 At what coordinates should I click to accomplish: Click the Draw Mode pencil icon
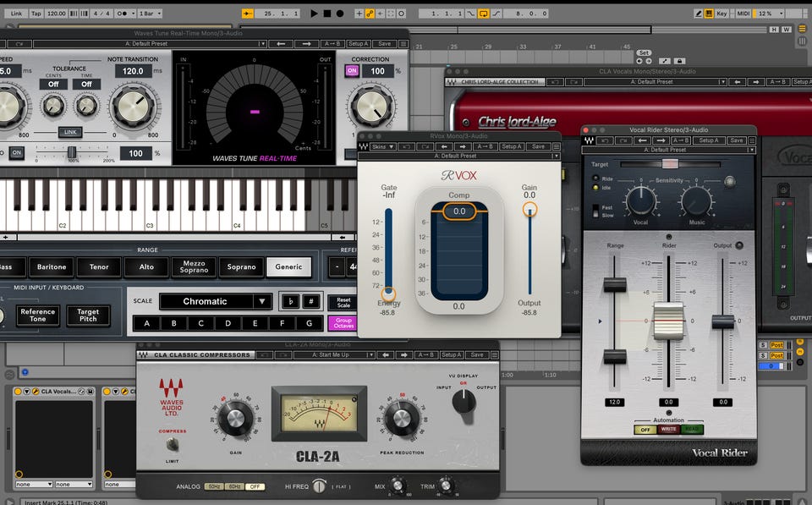point(698,14)
